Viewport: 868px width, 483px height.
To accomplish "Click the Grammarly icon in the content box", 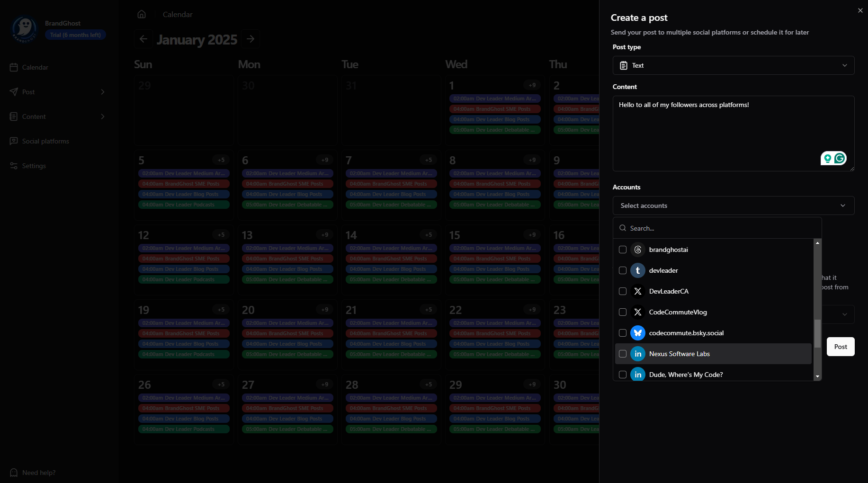I will click(840, 158).
